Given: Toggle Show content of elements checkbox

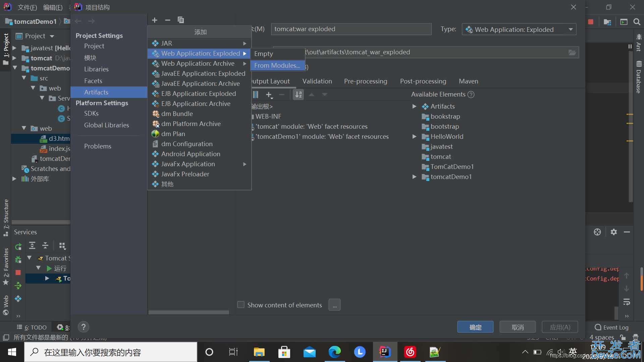Looking at the screenshot, I should [x=240, y=305].
